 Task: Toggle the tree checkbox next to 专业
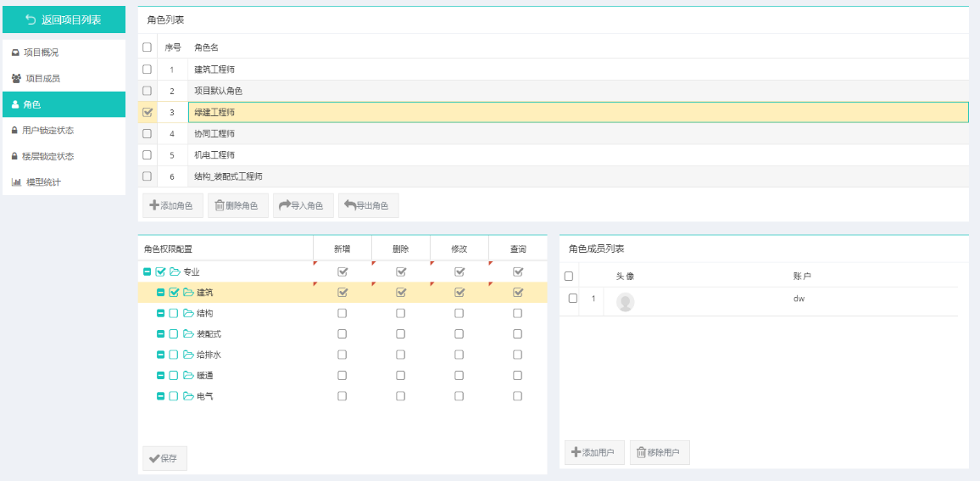click(160, 272)
